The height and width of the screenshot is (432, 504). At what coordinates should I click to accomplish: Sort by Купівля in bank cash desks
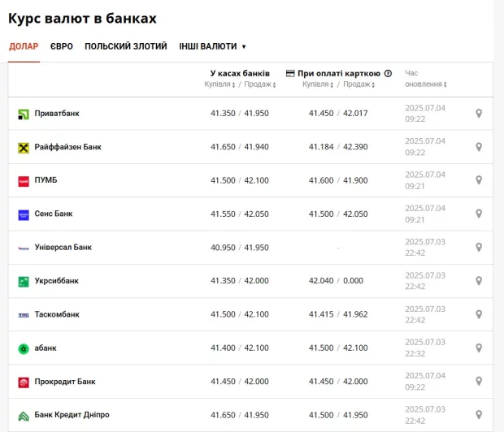point(222,84)
